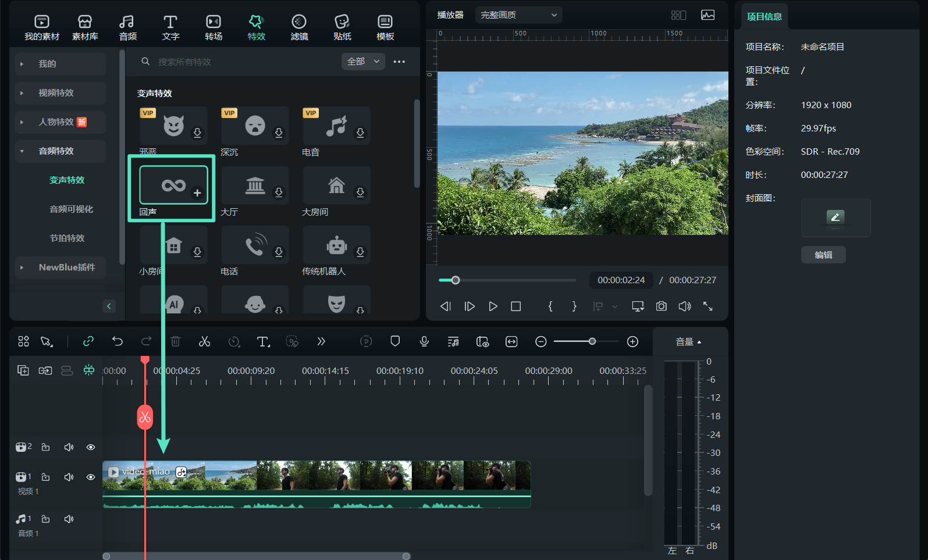Open the 滤镜 filters tab
This screenshot has width=928, height=560.
tap(299, 27)
